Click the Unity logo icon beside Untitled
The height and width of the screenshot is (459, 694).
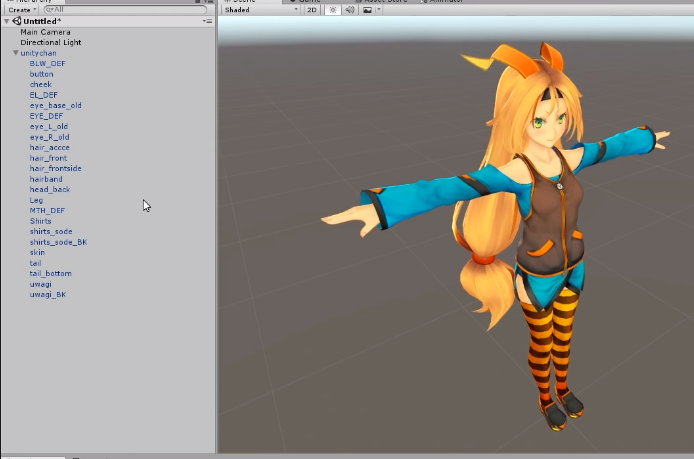17,21
